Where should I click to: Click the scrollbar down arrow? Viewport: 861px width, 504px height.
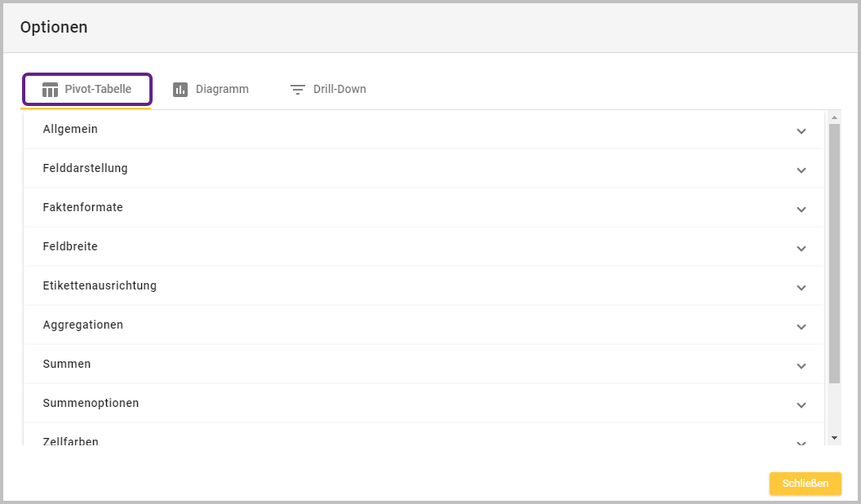point(834,439)
